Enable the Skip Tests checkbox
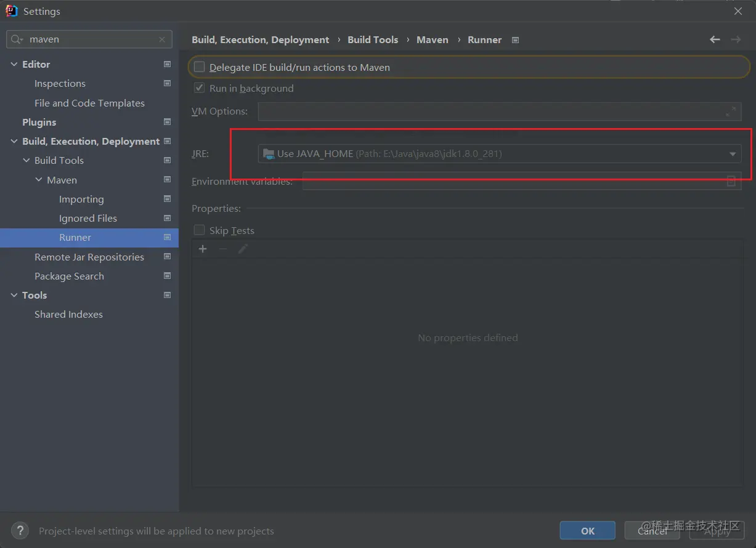 tap(199, 230)
